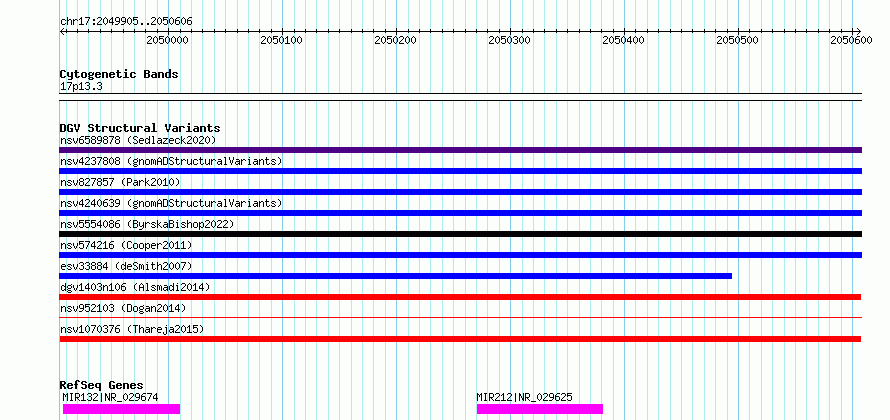Open variant dgv1403n106 (Alsmadi2014) label
The width and height of the screenshot is (890, 420).
click(135, 287)
